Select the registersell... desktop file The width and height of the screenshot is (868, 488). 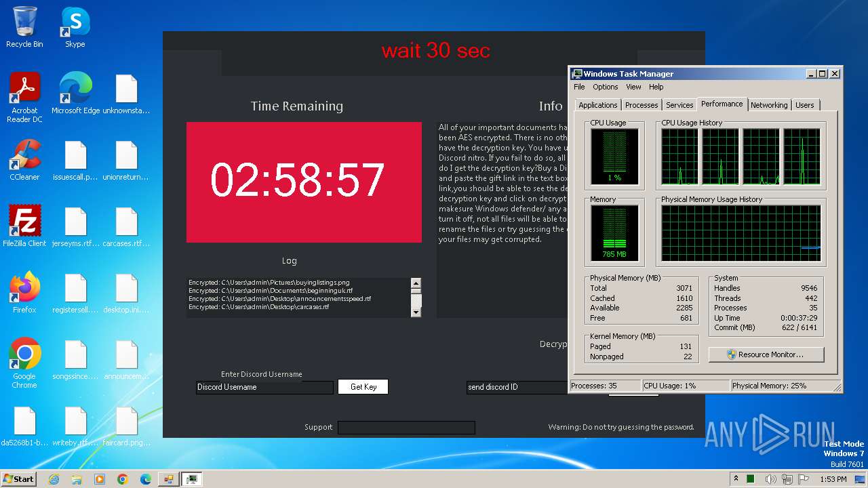(x=75, y=293)
